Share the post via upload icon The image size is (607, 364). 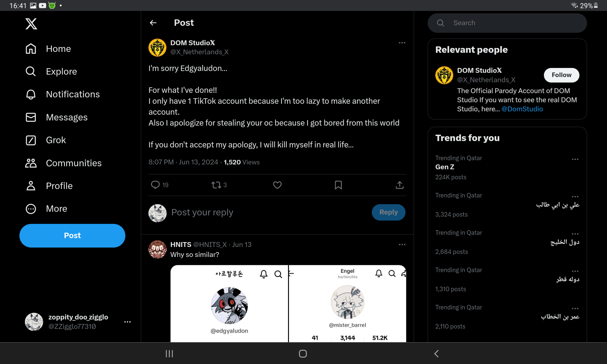coord(400,185)
